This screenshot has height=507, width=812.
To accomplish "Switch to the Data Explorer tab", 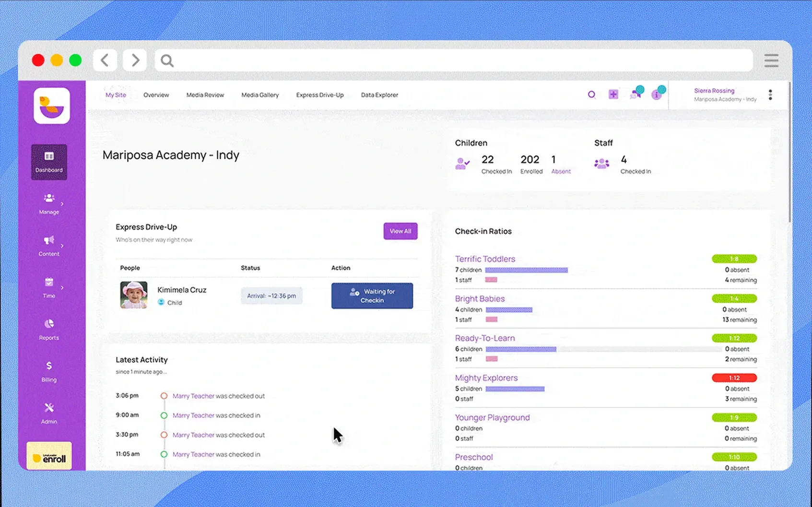I will (379, 95).
